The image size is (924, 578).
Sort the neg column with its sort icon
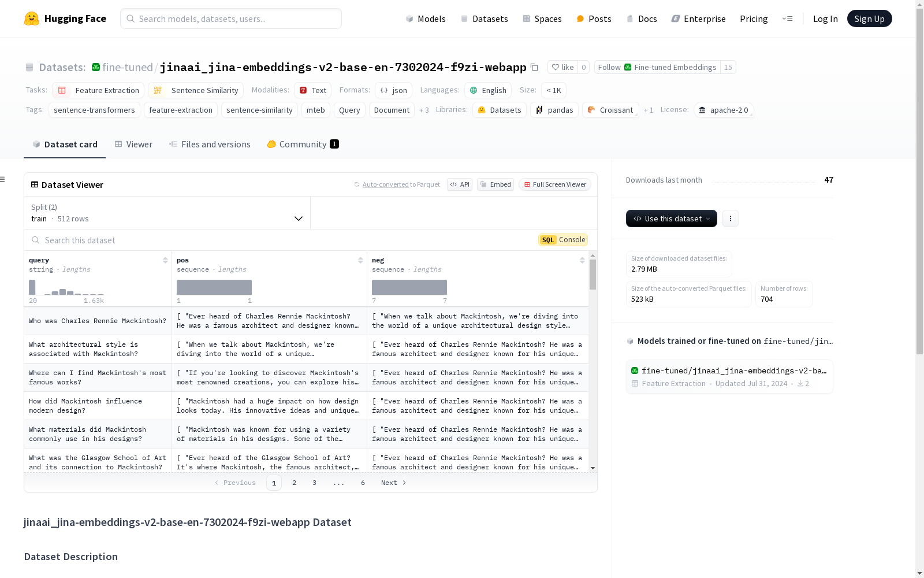(582, 260)
